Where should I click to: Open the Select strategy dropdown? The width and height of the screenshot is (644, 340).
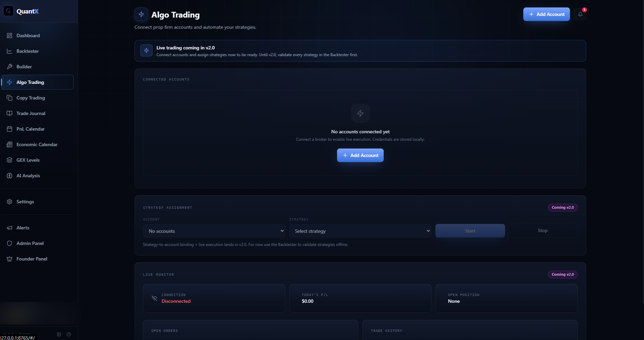tap(360, 231)
